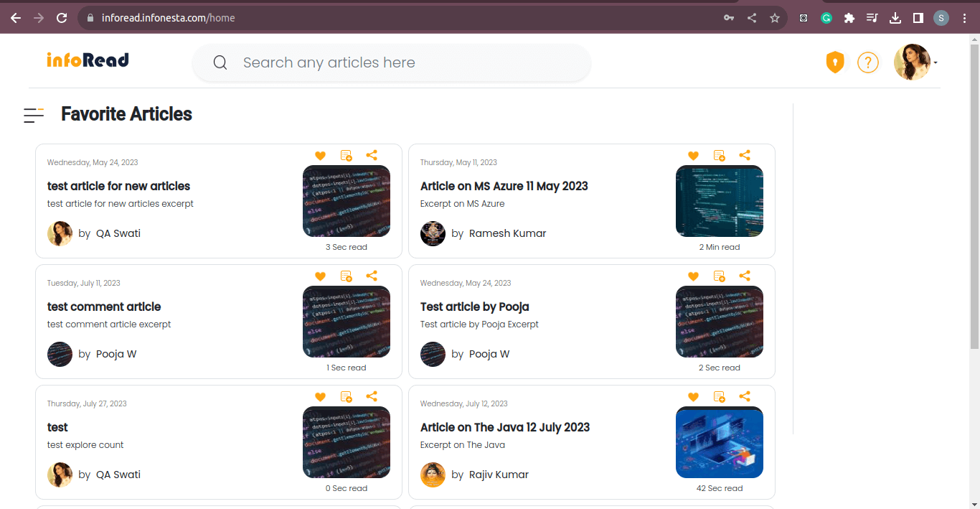Bookmark this page with the star icon
This screenshot has width=980, height=509.
775,18
